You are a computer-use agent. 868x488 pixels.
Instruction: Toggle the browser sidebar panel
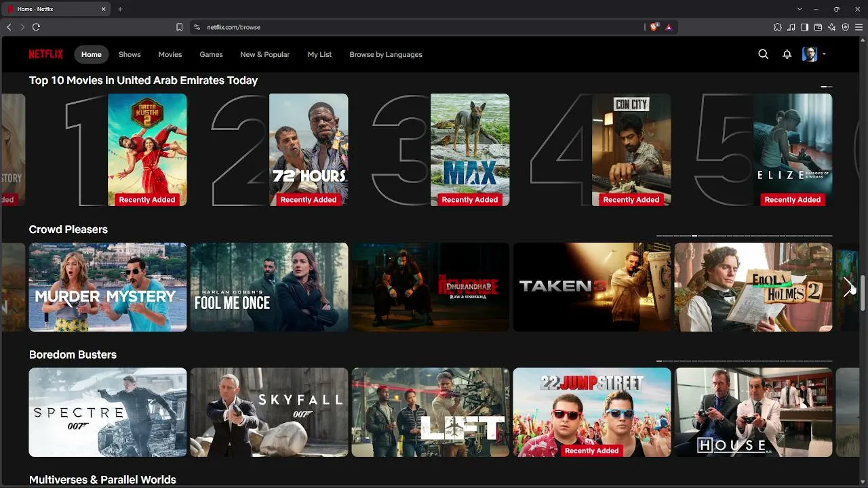click(804, 27)
